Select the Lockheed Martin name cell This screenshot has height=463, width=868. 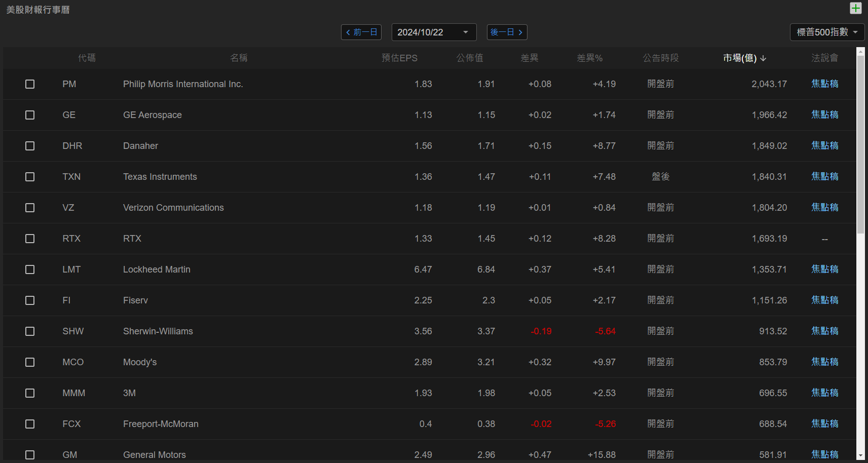click(x=157, y=269)
